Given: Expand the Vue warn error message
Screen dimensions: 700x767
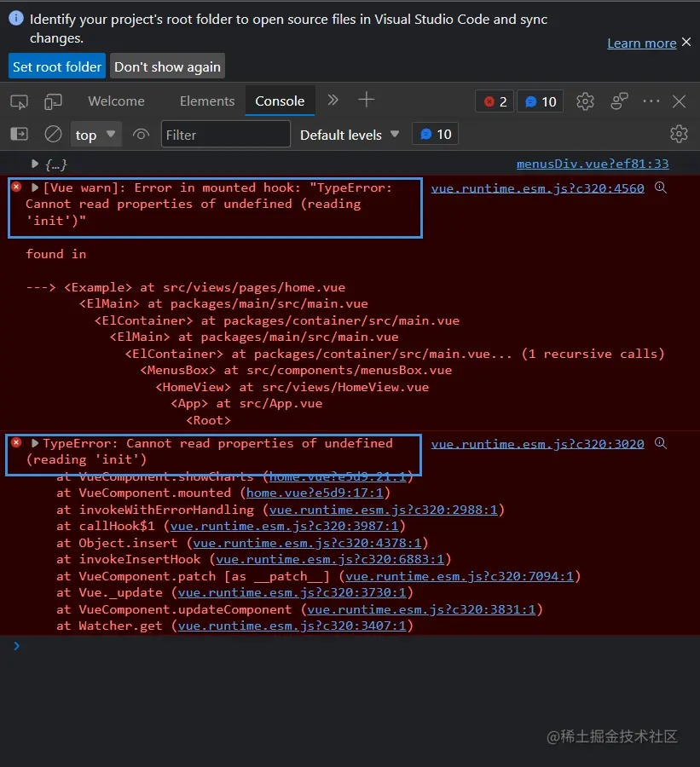Looking at the screenshot, I should tap(35, 187).
